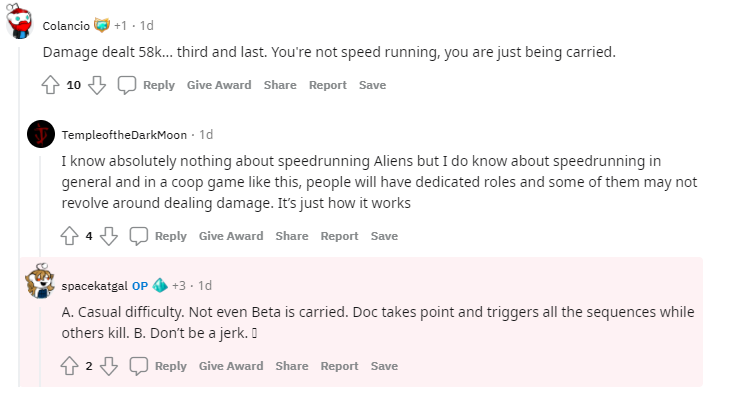This screenshot has width=734, height=394.
Task: Share spacekatgal's reply
Action: 292,366
